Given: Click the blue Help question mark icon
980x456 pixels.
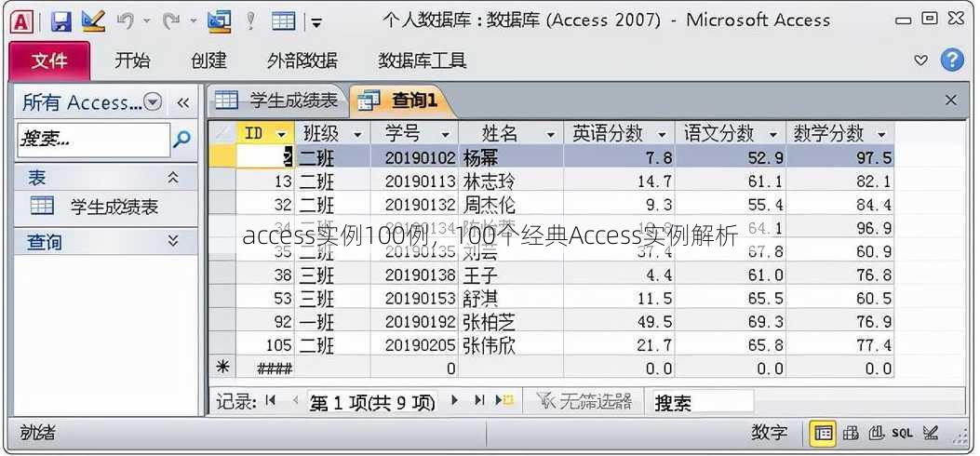Looking at the screenshot, I should (952, 60).
